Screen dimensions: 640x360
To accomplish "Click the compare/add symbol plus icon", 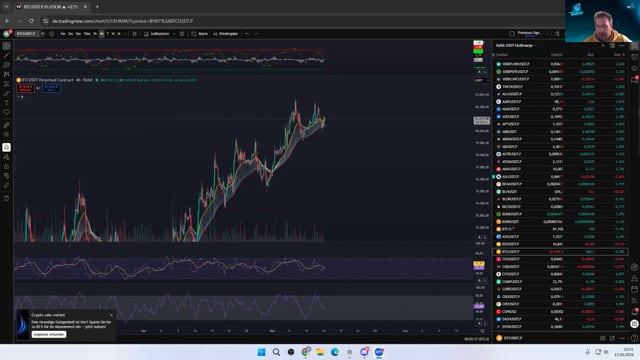I will click(51, 34).
